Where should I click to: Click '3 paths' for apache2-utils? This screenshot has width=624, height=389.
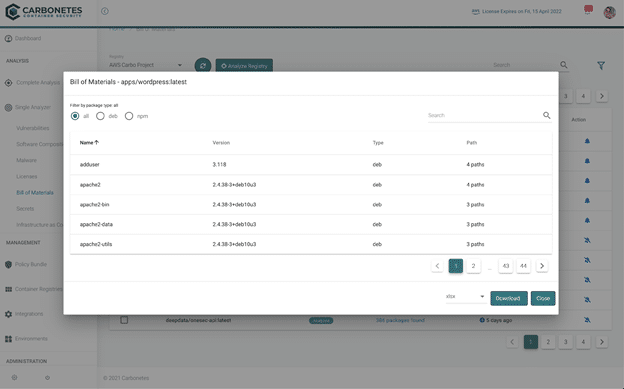click(475, 244)
